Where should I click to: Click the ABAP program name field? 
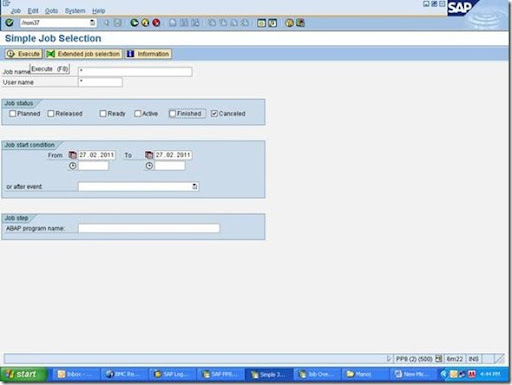tap(149, 228)
